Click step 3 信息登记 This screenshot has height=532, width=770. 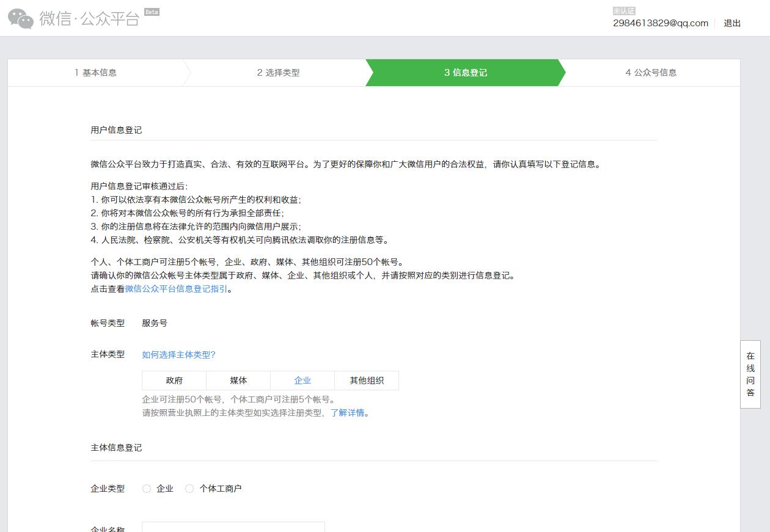(x=465, y=73)
